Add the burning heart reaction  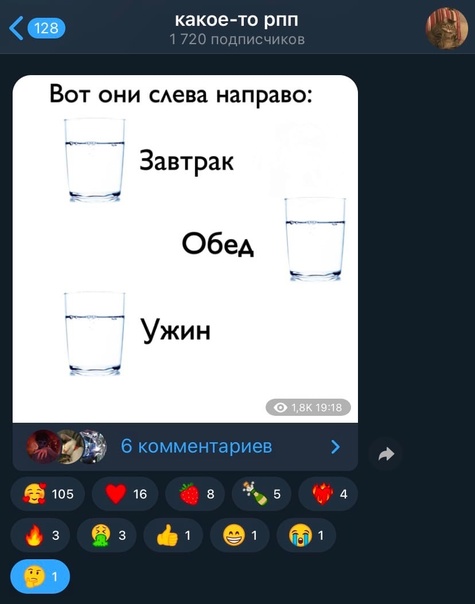[x=328, y=494]
